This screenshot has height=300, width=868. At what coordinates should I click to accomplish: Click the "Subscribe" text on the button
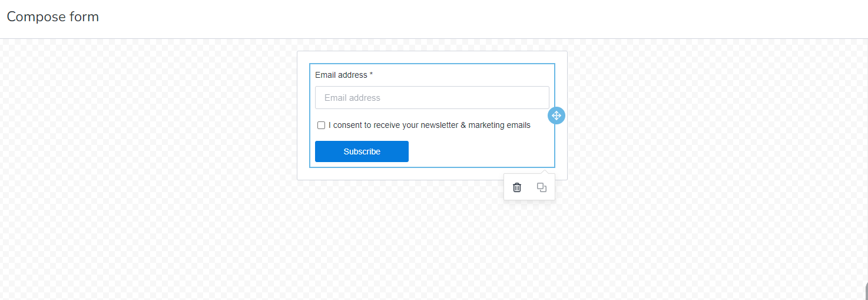[362, 151]
